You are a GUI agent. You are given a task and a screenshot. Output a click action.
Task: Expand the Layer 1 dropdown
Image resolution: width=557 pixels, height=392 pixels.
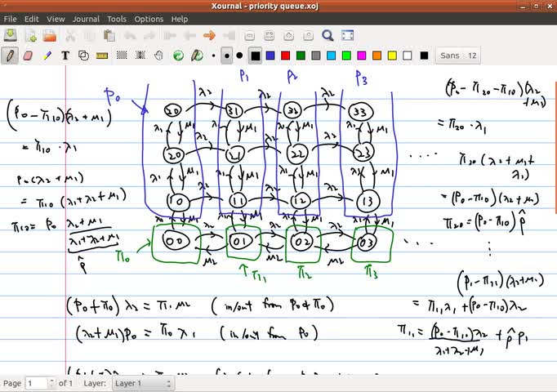143,384
